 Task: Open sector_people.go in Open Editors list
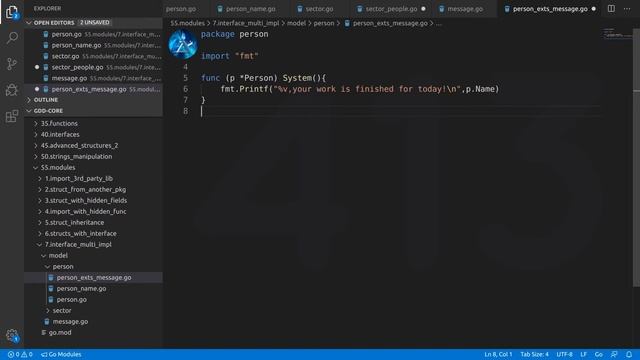click(93, 67)
